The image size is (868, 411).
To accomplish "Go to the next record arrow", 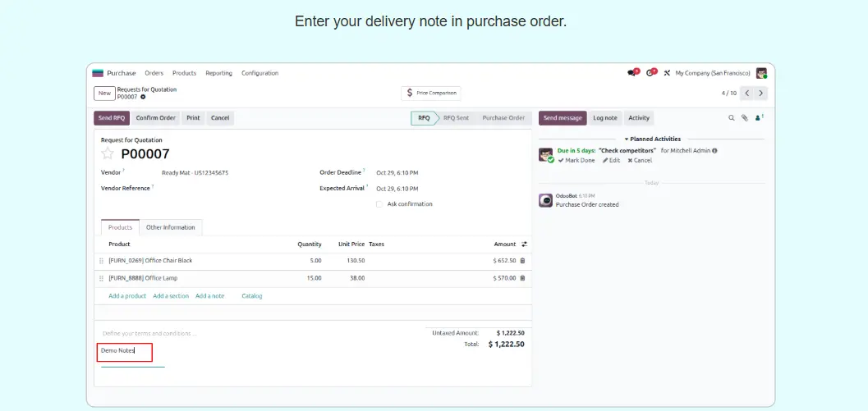I will (761, 94).
